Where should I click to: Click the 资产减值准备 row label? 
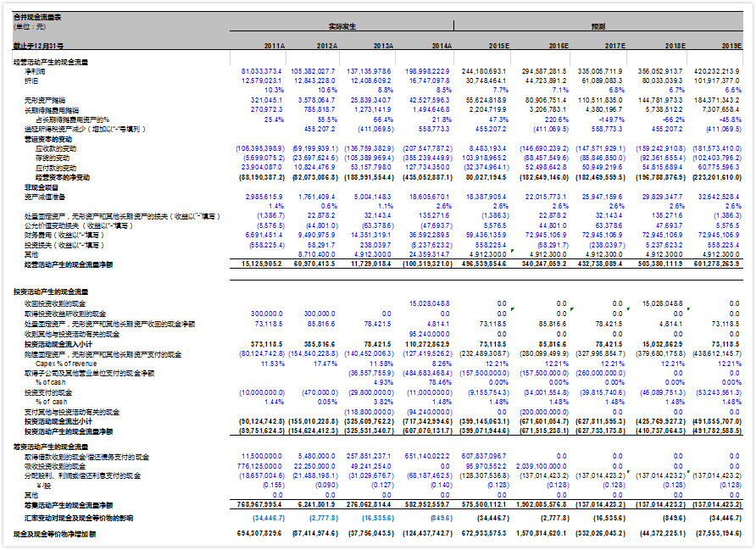[x=43, y=197]
